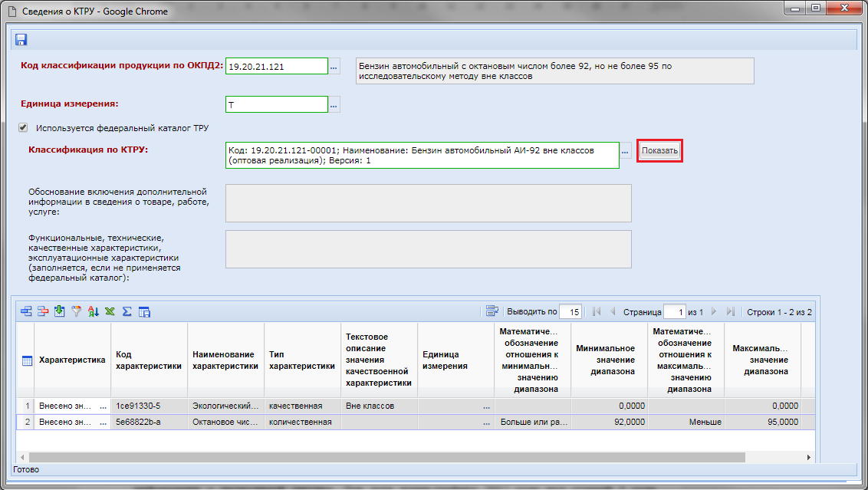Screen dimensions: 868x490
Task: Uncheck 'Используется федеральный каталог ТРУ' checkbox
Action: tap(23, 128)
